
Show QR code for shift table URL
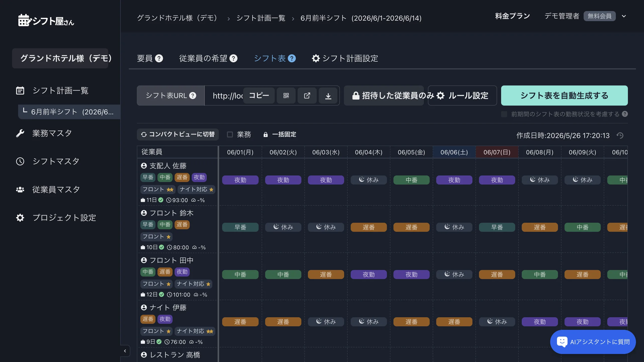click(x=286, y=96)
